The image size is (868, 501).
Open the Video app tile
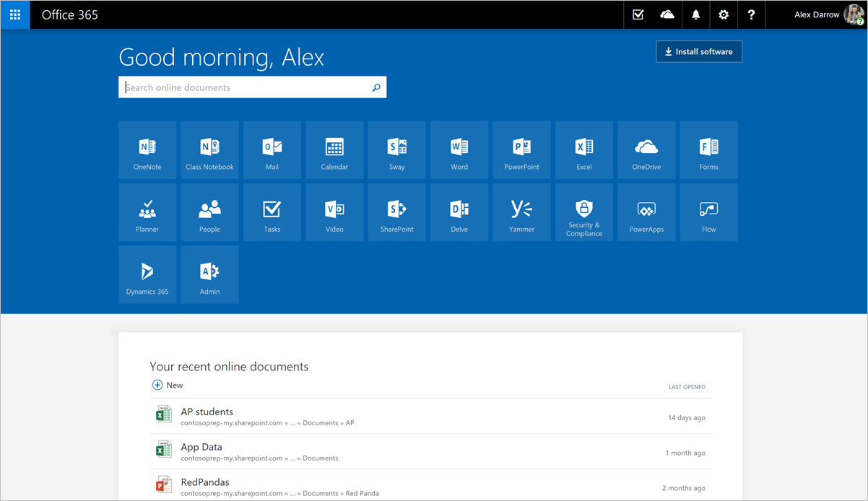tap(334, 212)
